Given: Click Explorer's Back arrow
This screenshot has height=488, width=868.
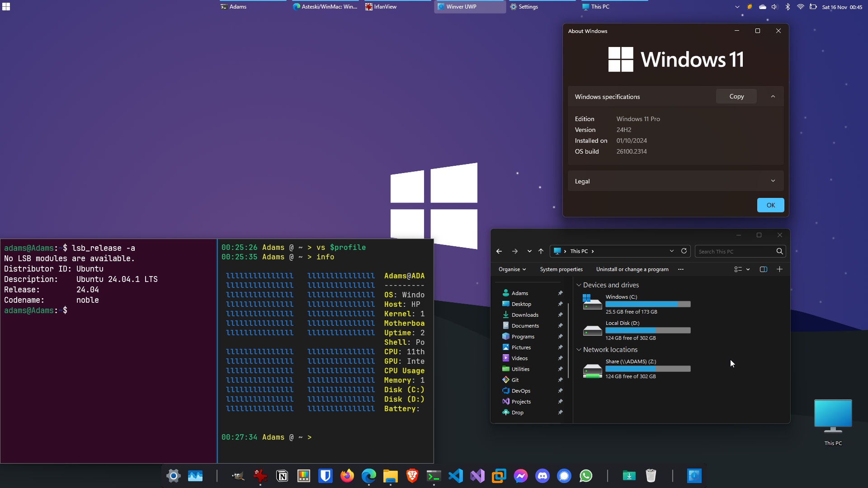Looking at the screenshot, I should point(499,251).
